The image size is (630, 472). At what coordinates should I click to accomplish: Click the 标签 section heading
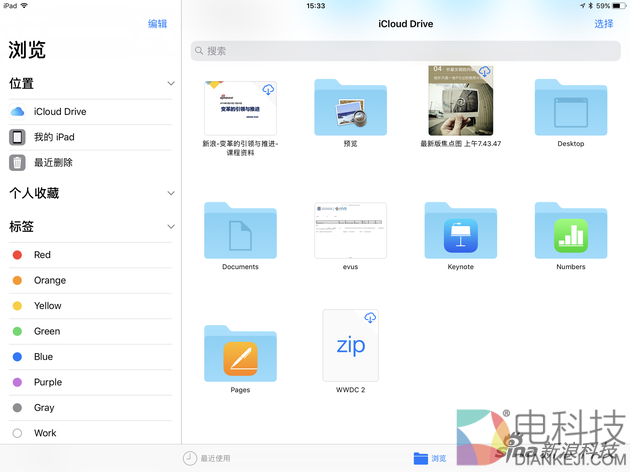click(x=22, y=227)
